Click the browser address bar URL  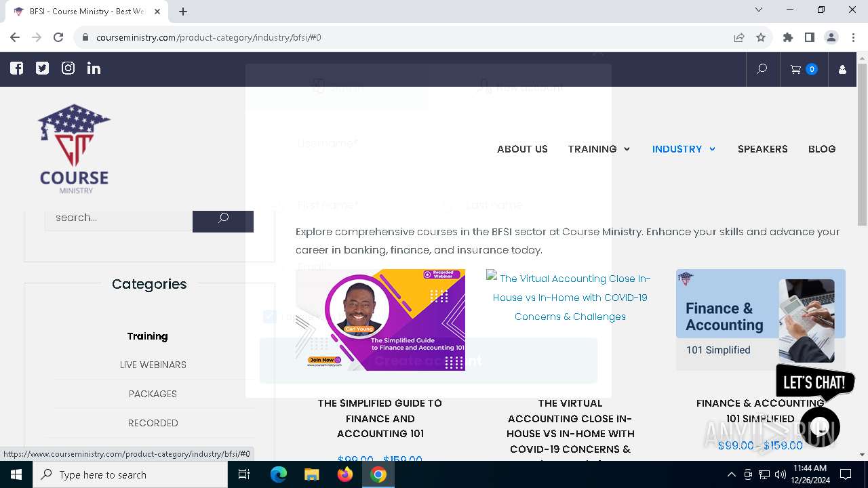tap(209, 37)
